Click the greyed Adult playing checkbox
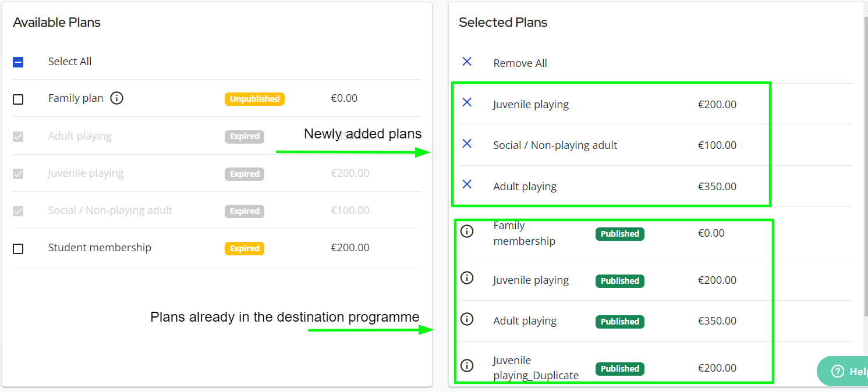The height and width of the screenshot is (392, 868). (x=18, y=137)
